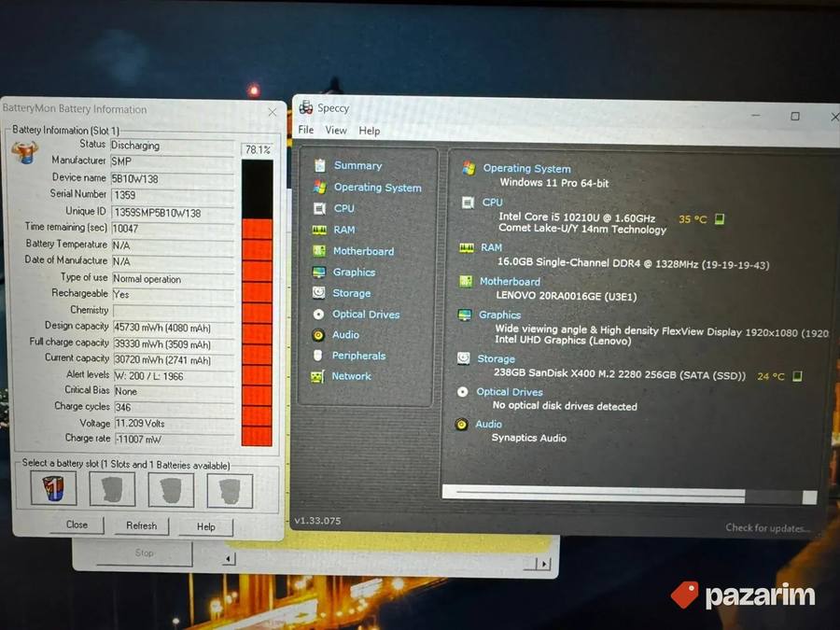The height and width of the screenshot is (630, 840).
Task: Click the Help button in BatteryMon
Action: point(205,527)
